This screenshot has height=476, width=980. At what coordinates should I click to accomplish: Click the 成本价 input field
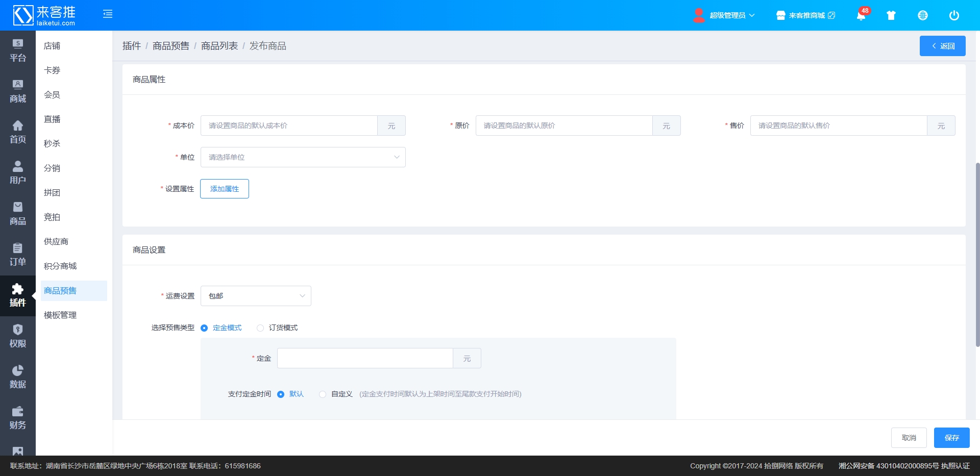pyautogui.click(x=289, y=126)
